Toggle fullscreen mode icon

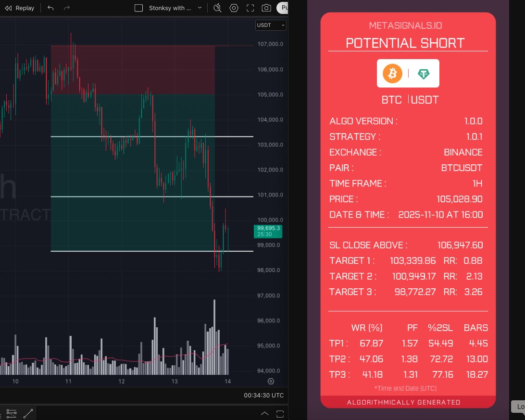(250, 8)
